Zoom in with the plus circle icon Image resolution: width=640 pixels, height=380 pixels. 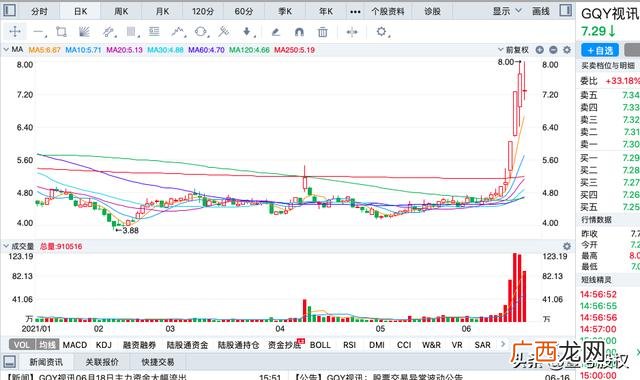pos(540,50)
